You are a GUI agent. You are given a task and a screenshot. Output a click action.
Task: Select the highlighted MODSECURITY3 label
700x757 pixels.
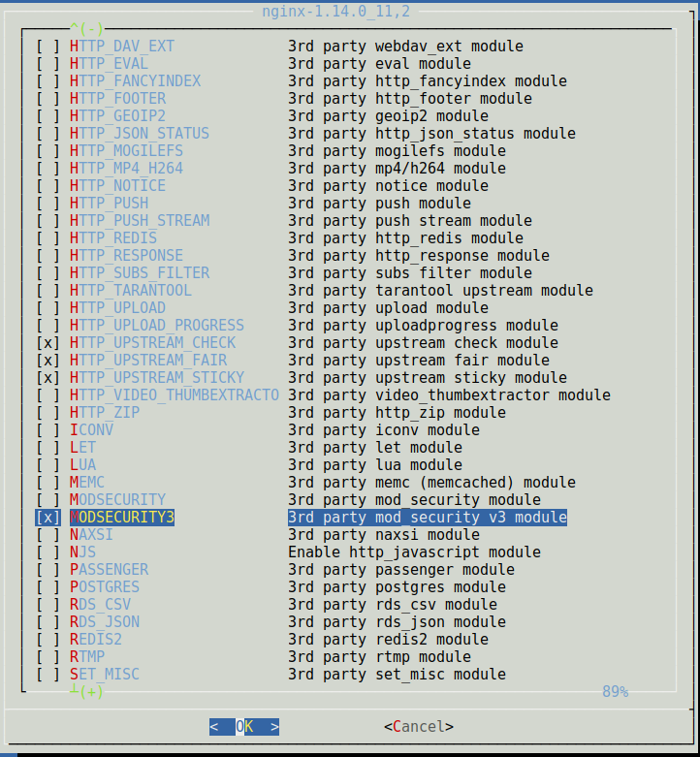point(122,517)
